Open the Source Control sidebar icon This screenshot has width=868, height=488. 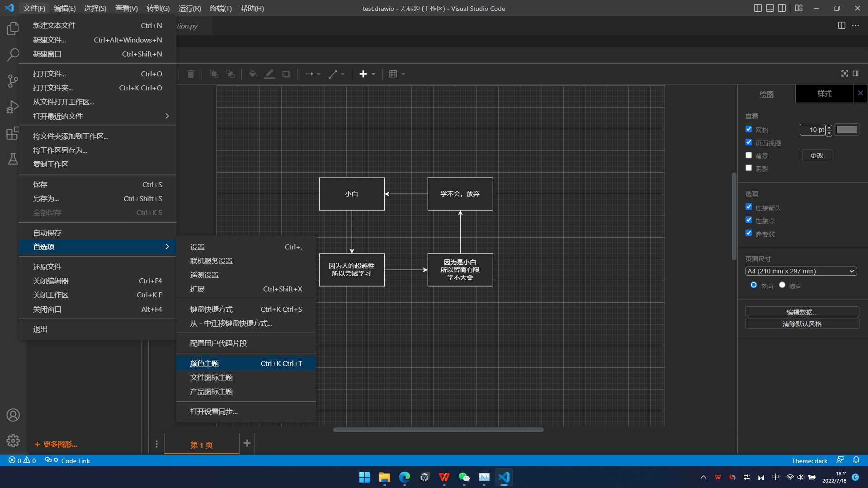[x=13, y=81]
